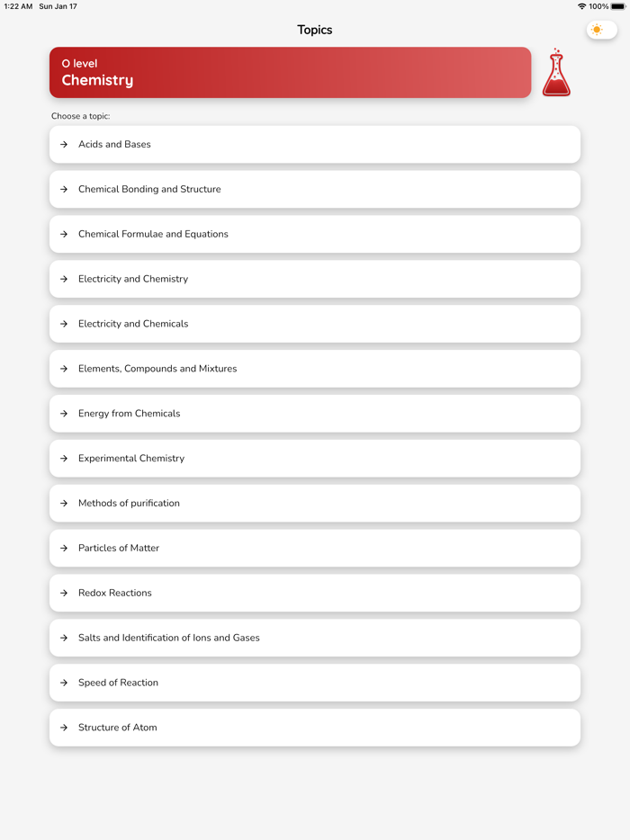Tap the Topics header at the top

pos(315,30)
